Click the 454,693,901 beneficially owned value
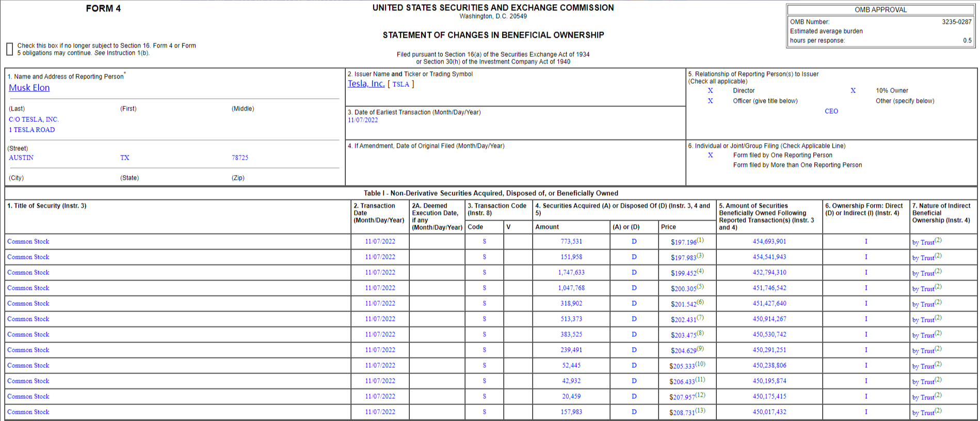Screen dimensions: 980x421 click(769, 241)
